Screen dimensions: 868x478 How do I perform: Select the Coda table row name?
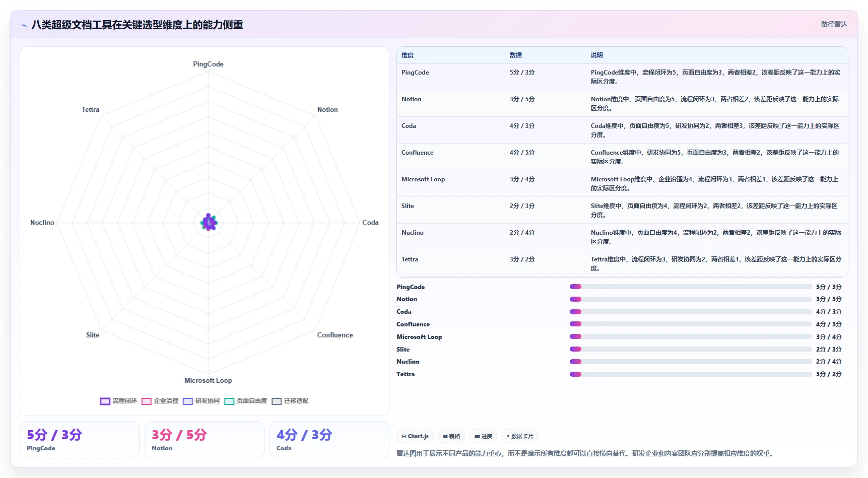click(409, 126)
